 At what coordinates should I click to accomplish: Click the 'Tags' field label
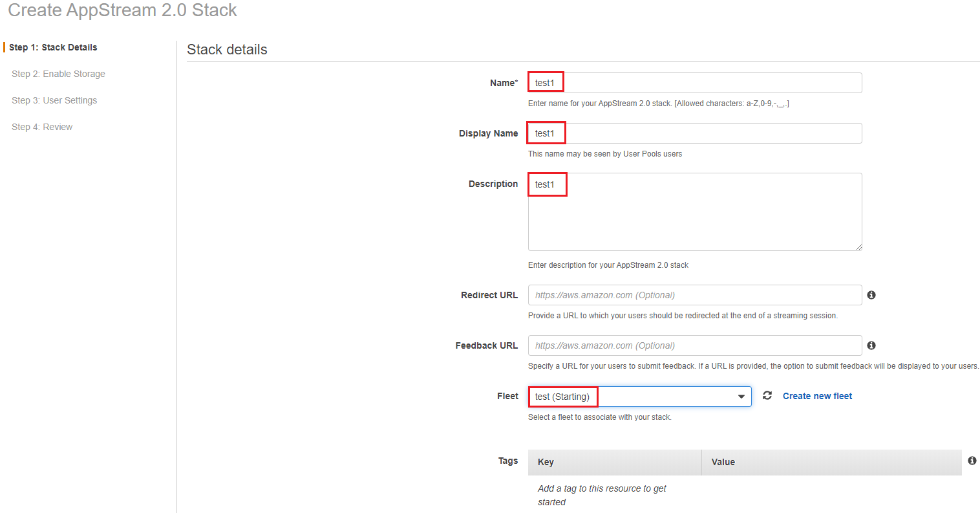click(x=508, y=461)
